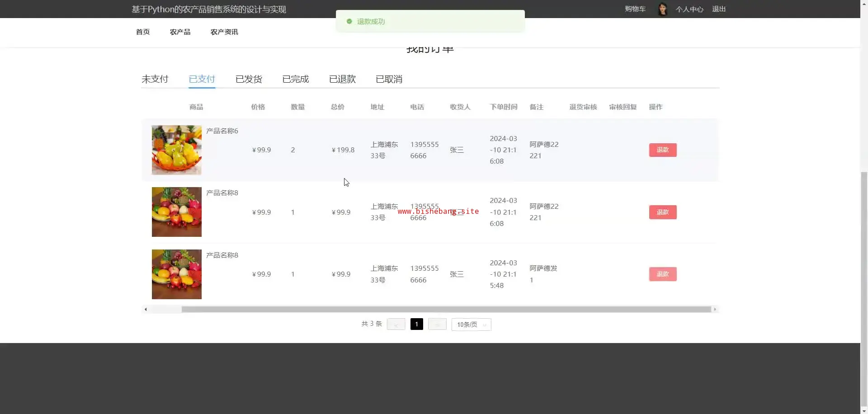Open the 农产资讯 menu item
This screenshot has width=868, height=414.
coord(224,32)
